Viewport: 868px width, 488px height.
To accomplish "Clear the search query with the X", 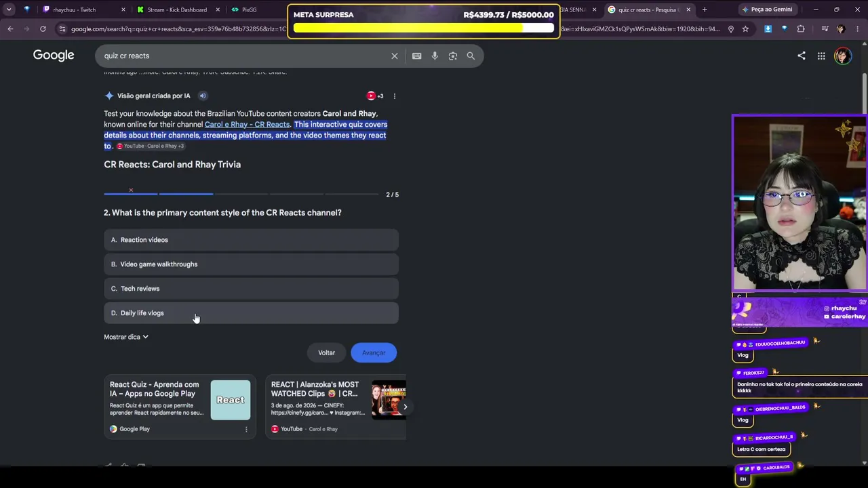I will pos(394,56).
